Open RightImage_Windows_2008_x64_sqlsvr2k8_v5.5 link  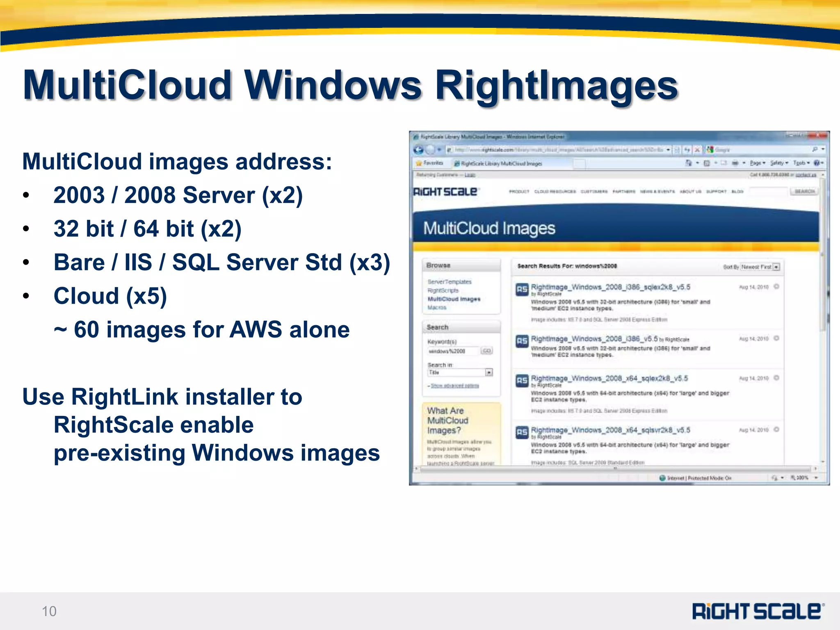[610, 430]
